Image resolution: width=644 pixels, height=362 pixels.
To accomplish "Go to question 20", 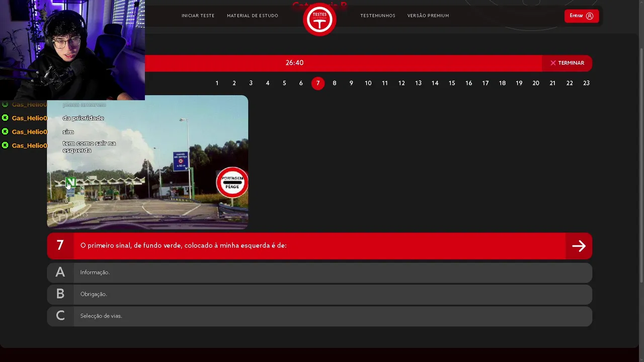I will click(x=536, y=83).
